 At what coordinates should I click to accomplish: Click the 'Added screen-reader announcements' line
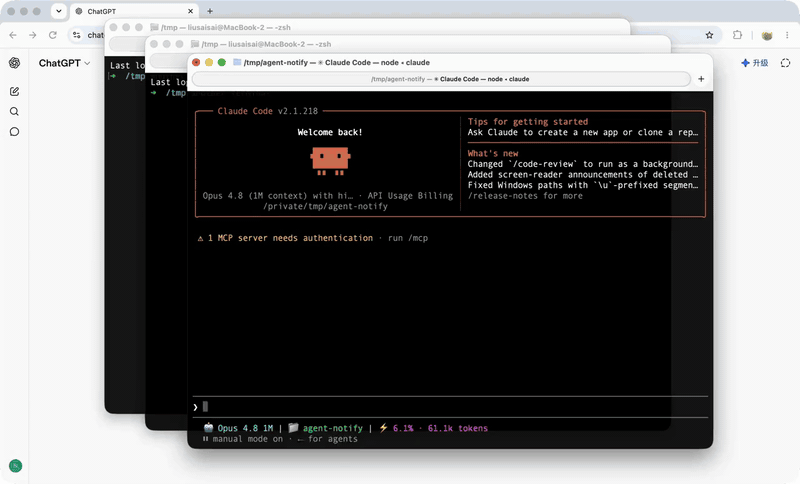pos(583,174)
